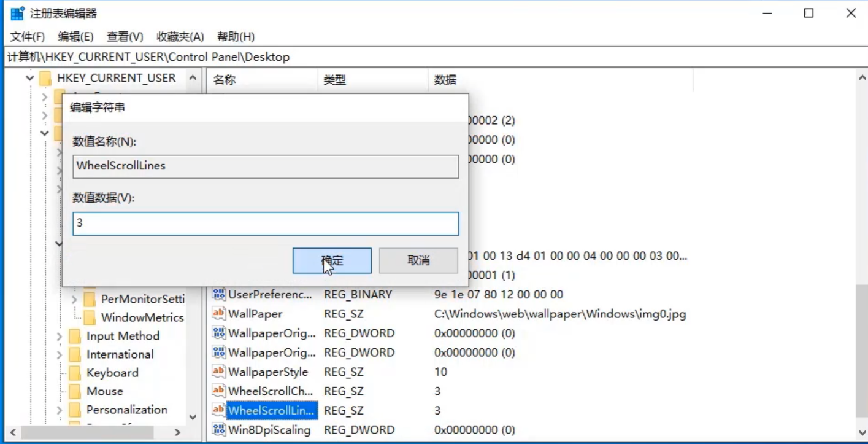The image size is (868, 444).
Task: Click the WallPaper string value icon
Action: point(218,314)
